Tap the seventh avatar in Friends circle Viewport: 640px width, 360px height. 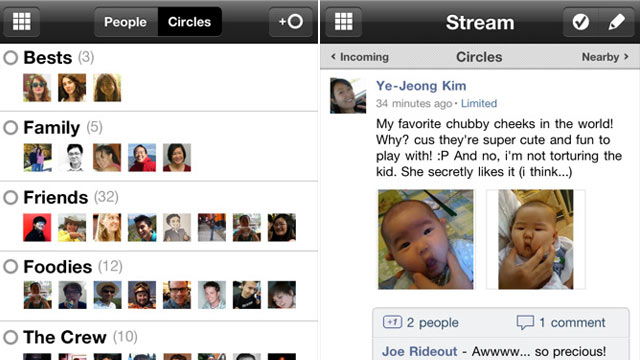(x=247, y=227)
